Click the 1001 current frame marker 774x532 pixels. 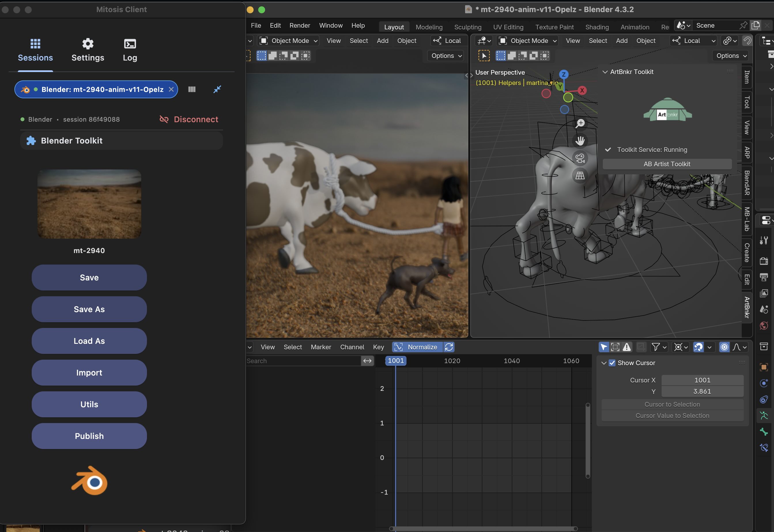396,361
